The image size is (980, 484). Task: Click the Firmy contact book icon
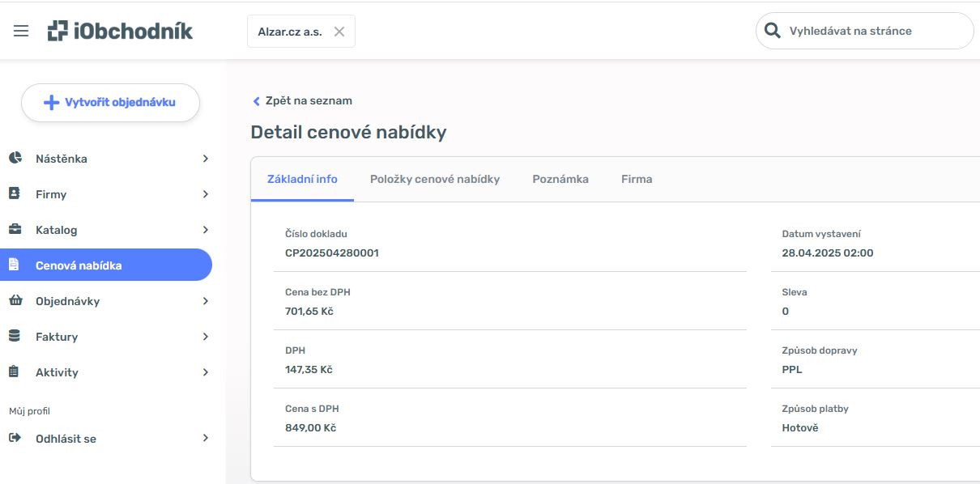(15, 193)
